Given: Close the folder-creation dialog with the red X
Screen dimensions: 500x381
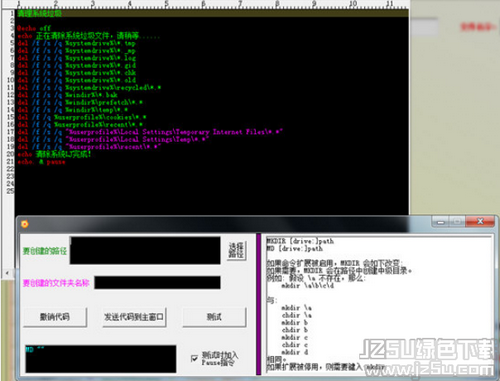Looking at the screenshot, I should 479,221.
